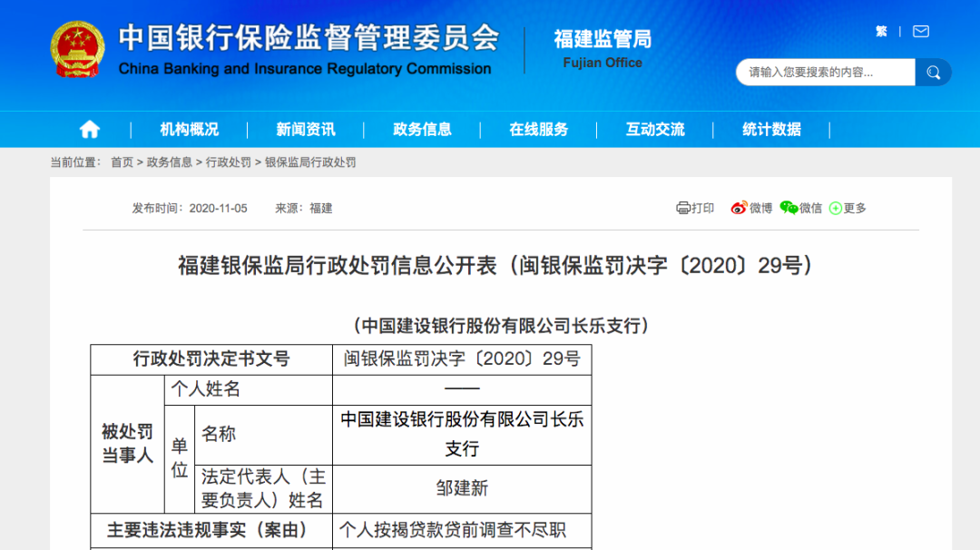Click the national emblem logo
The height and width of the screenshot is (550, 980).
click(x=77, y=49)
